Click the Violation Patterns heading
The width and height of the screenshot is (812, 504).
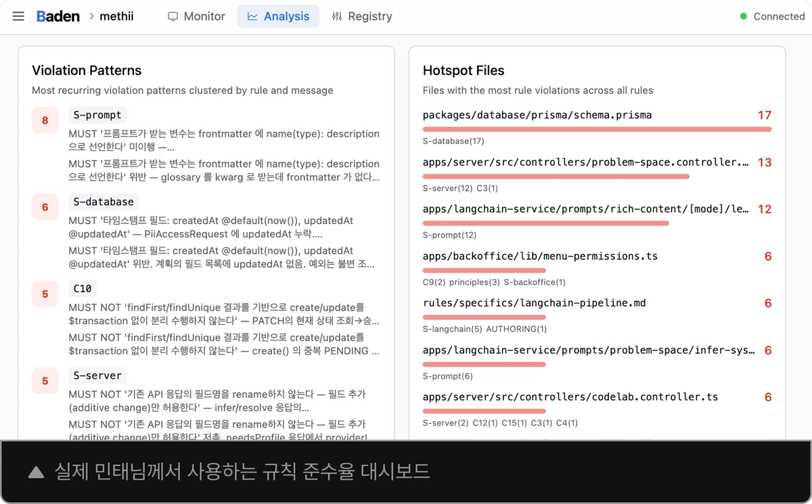87,70
